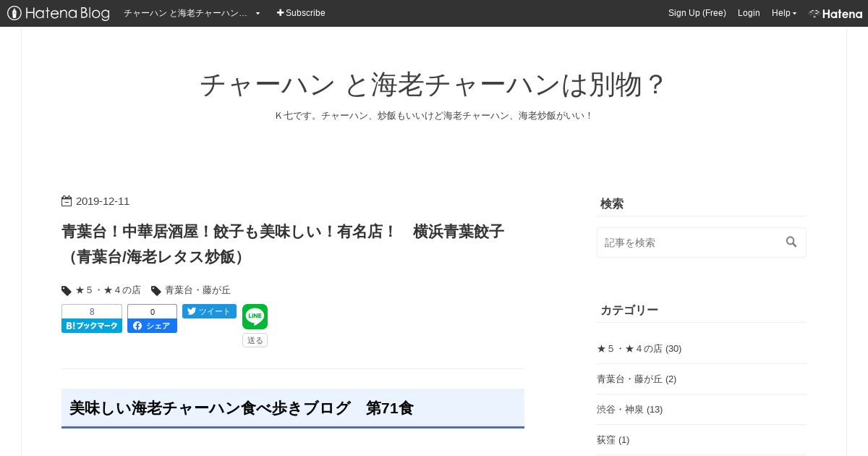Select the ★５・★４の店 tag under the title
Image resolution: width=868 pixels, height=456 pixels.
pos(108,290)
